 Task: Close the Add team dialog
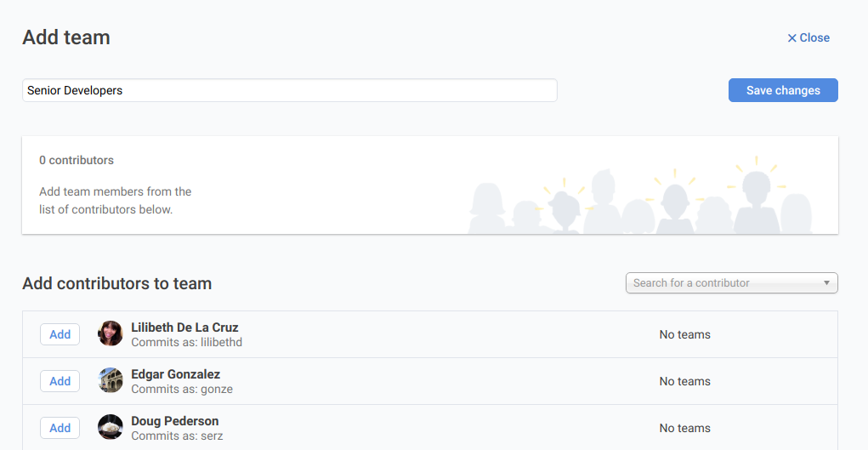808,37
